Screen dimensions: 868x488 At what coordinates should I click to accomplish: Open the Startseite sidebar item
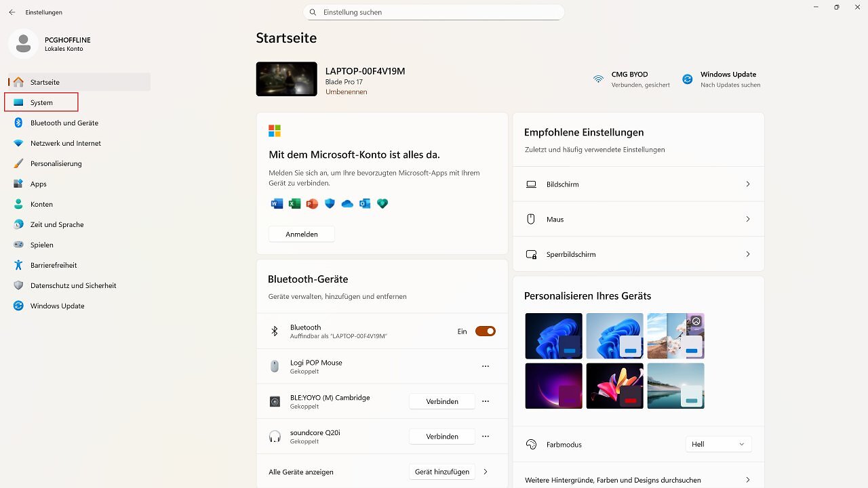click(79, 82)
